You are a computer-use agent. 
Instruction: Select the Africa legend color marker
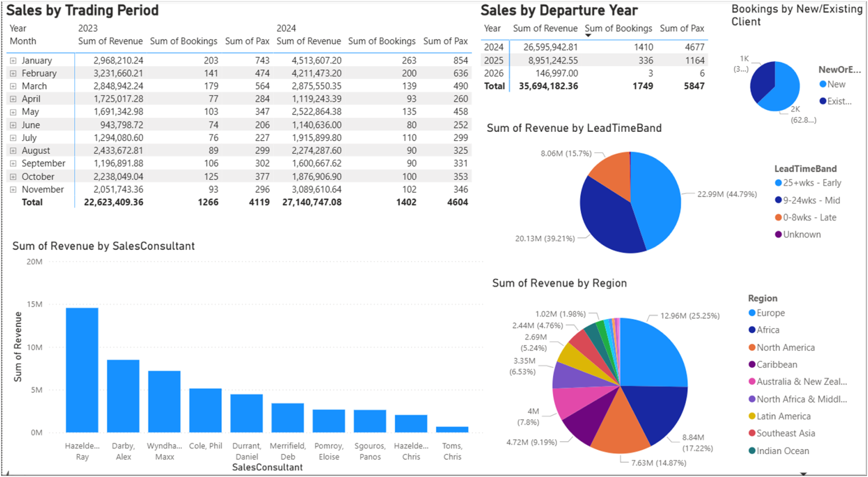tap(752, 330)
